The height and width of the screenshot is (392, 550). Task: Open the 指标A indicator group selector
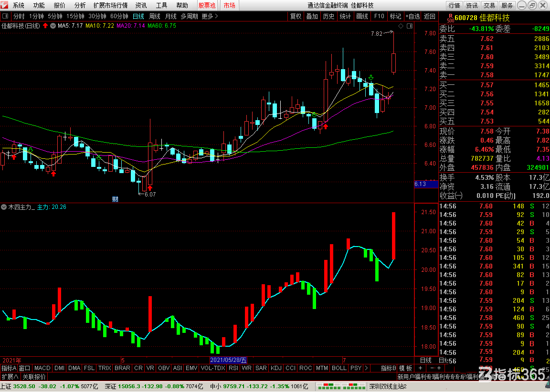[9, 368]
